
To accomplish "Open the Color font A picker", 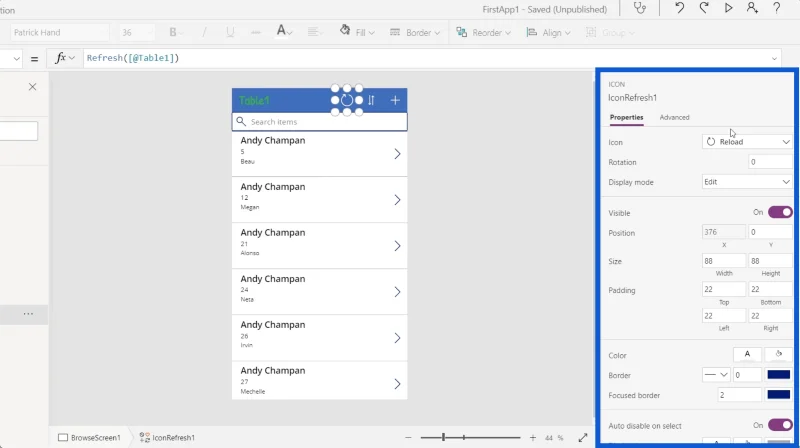I will 747,354.
